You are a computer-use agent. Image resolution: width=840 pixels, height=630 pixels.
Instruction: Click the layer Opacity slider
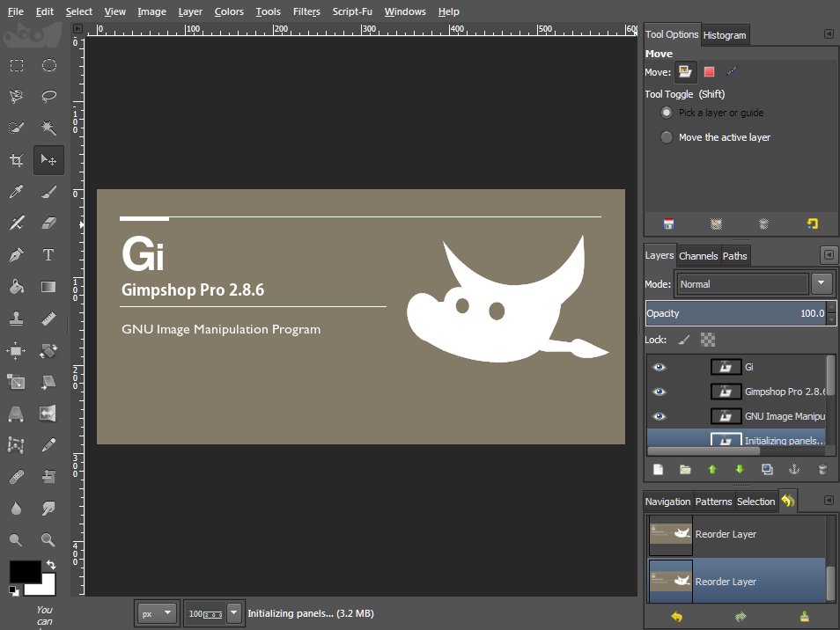[x=737, y=313]
